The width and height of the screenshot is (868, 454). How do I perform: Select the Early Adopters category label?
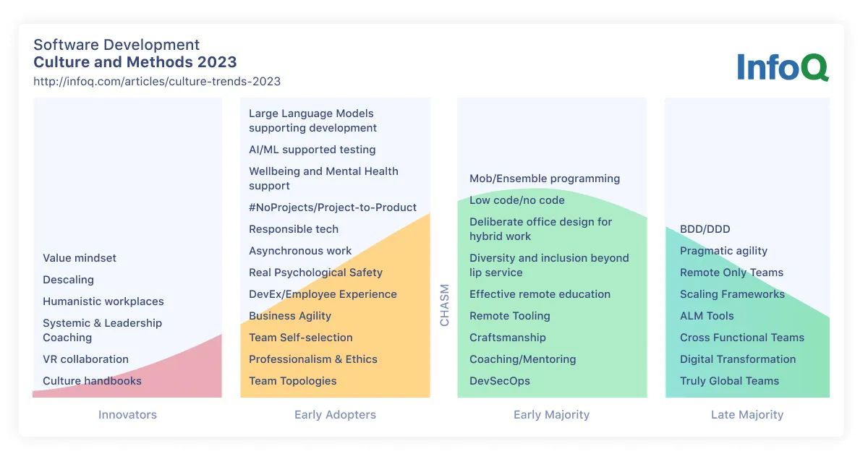coord(335,415)
